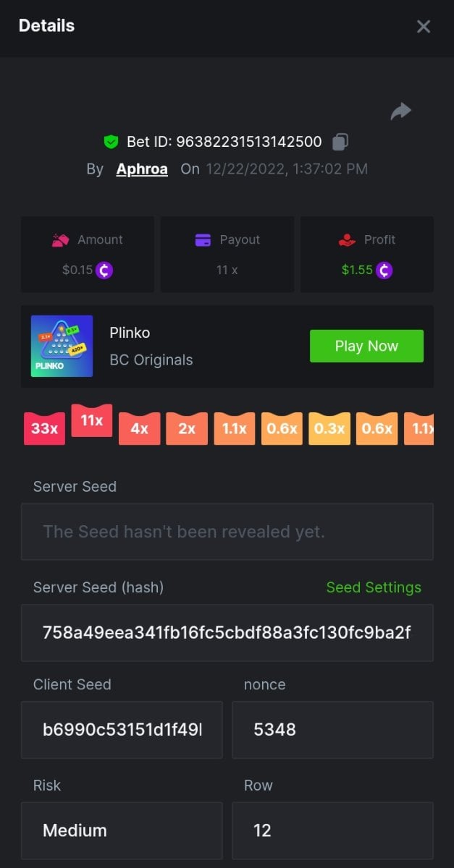Select the 33x multiplier box
454x868 pixels.
click(44, 428)
